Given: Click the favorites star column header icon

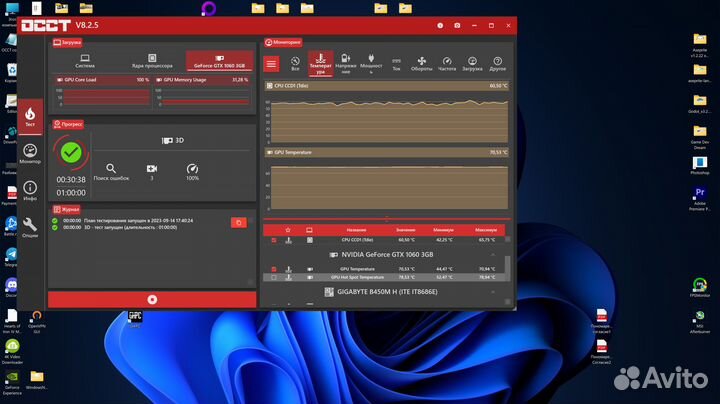Looking at the screenshot, I should [288, 230].
